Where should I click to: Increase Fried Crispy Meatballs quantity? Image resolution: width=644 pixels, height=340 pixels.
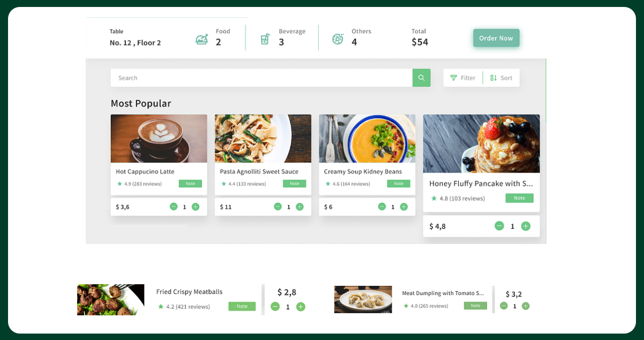pyautogui.click(x=301, y=307)
